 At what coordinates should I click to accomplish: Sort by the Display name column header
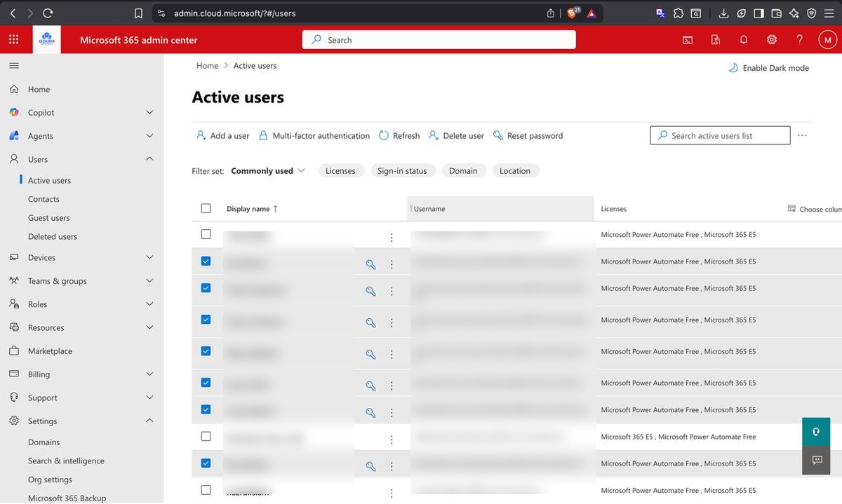tap(252, 209)
